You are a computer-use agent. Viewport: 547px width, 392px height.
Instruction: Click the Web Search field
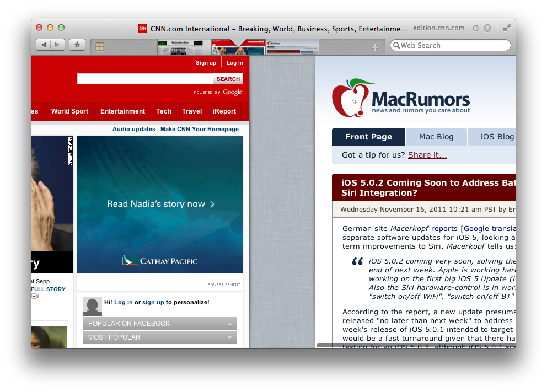point(451,45)
